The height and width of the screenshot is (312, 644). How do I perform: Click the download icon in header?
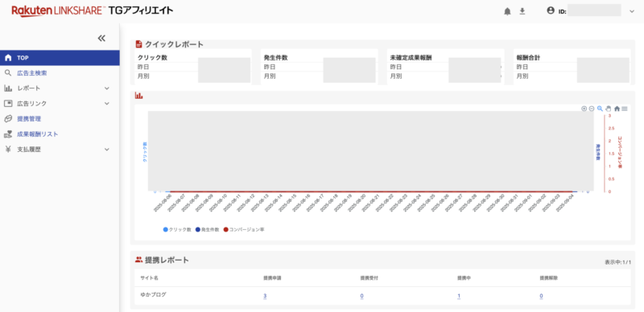(x=522, y=11)
